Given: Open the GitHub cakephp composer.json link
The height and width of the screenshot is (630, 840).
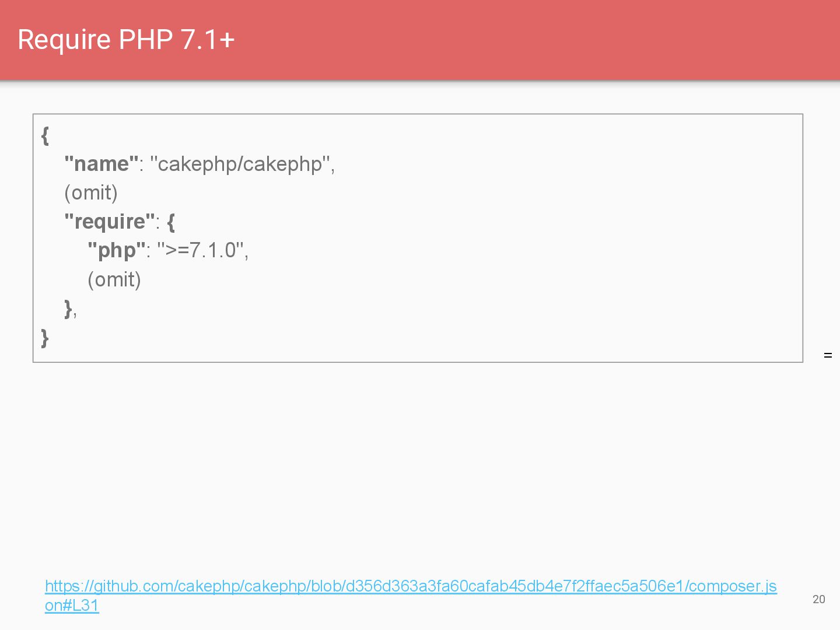Looking at the screenshot, I should click(411, 586).
